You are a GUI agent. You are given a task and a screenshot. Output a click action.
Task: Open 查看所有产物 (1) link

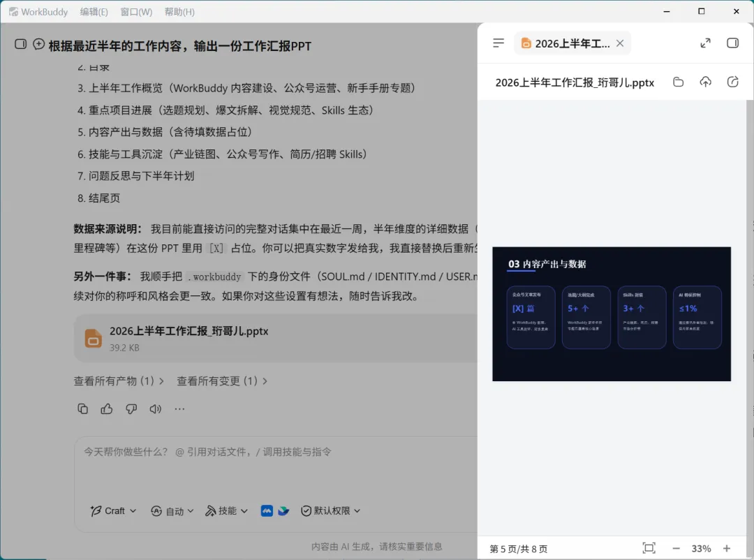click(118, 381)
